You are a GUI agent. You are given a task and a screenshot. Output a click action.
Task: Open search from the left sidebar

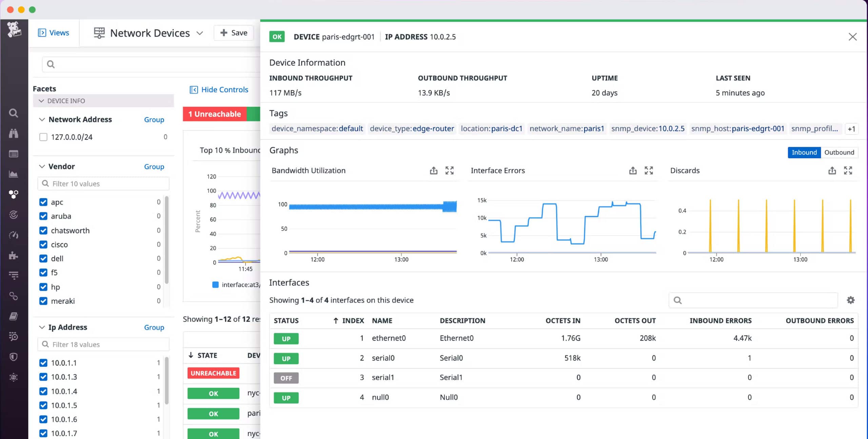14,113
